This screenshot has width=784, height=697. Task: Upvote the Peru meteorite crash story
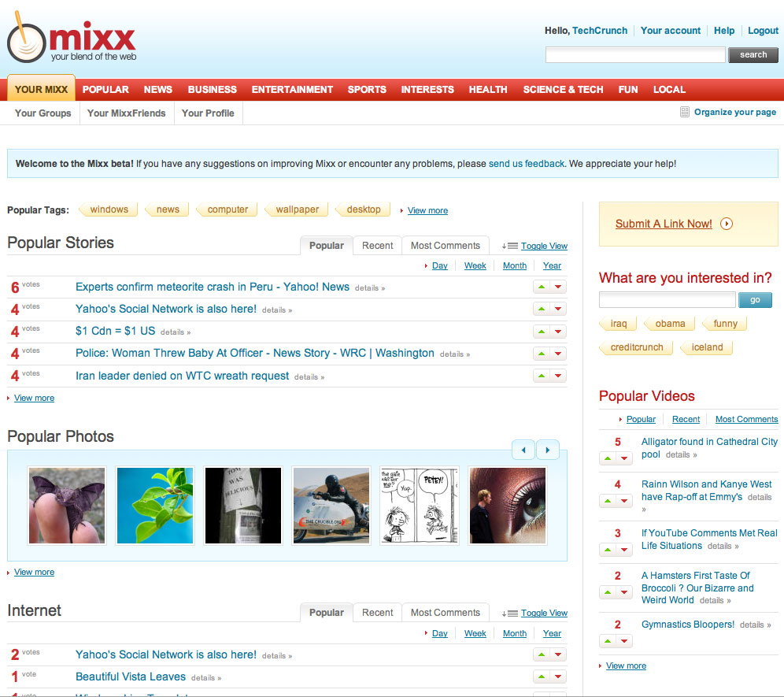[542, 287]
